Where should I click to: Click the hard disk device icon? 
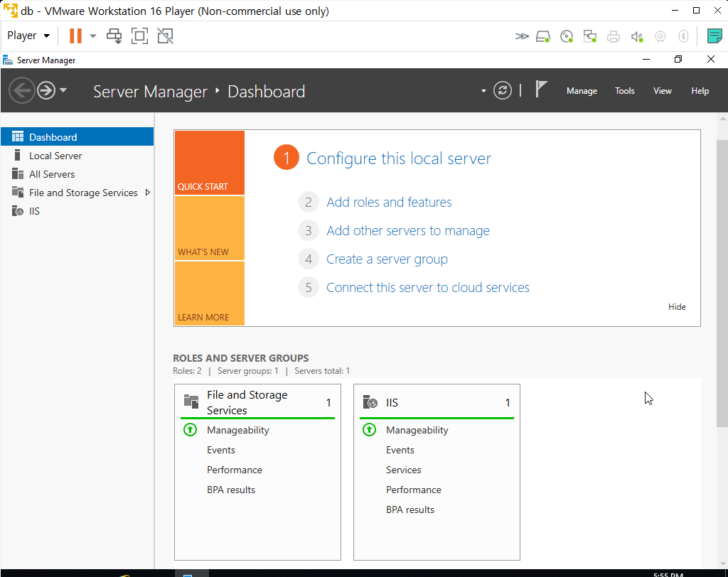(x=543, y=36)
